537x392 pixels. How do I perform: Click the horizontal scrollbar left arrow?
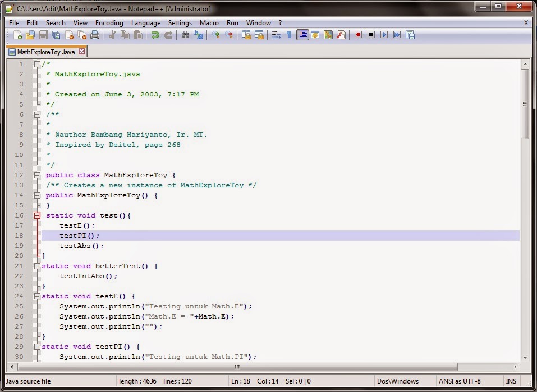(x=12, y=367)
